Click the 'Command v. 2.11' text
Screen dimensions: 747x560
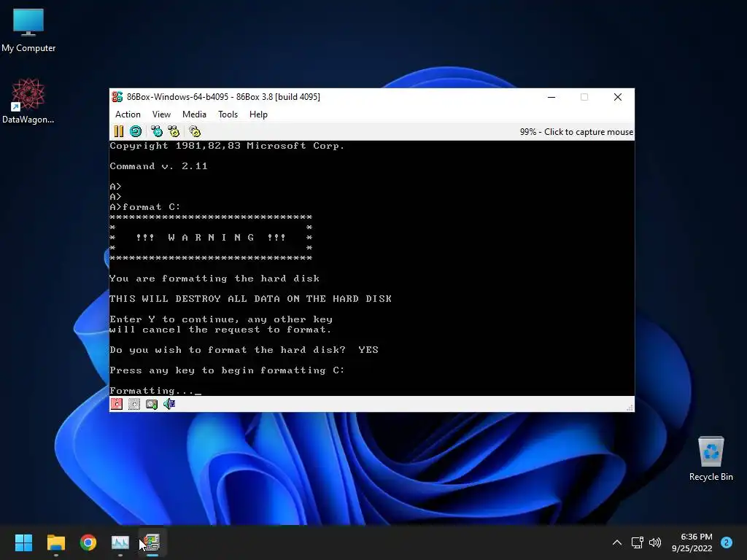(158, 166)
